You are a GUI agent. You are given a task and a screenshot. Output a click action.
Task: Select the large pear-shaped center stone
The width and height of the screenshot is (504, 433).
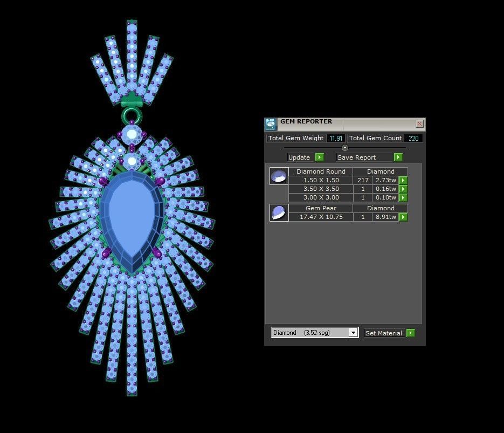132,222
